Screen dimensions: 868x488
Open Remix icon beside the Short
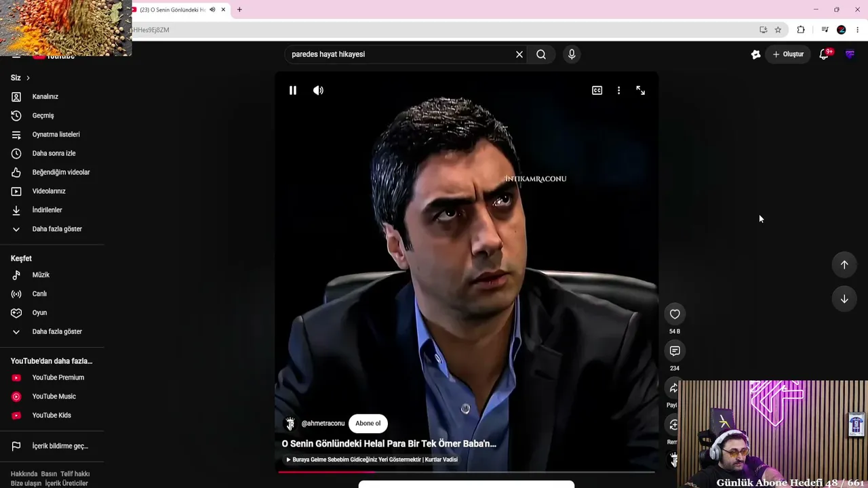coord(674,425)
